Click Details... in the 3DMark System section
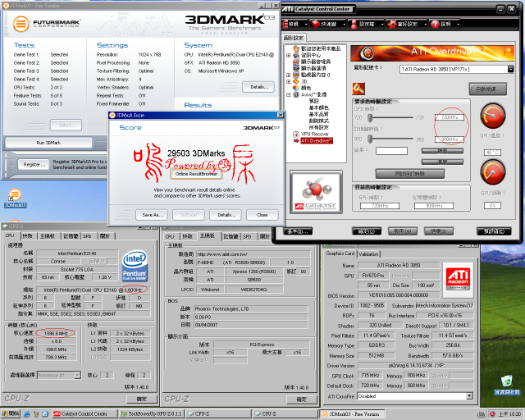The image size is (525, 420). click(259, 87)
